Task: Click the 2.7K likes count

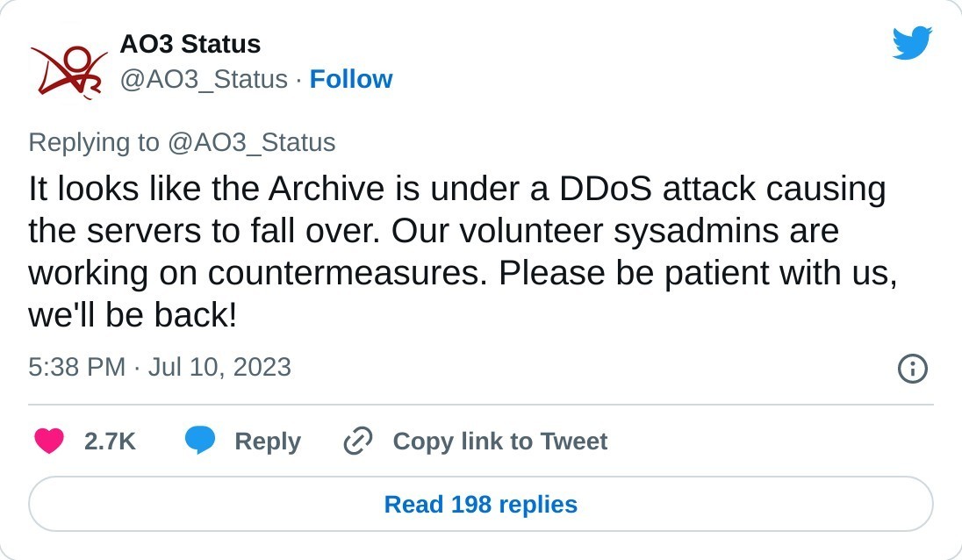Action: (110, 442)
